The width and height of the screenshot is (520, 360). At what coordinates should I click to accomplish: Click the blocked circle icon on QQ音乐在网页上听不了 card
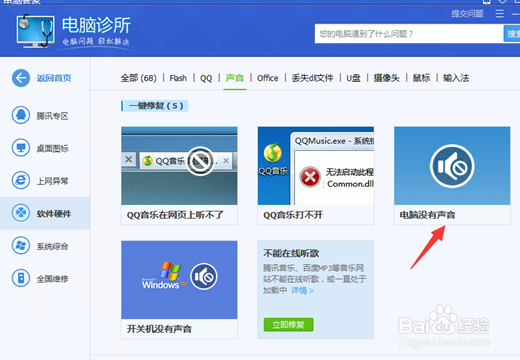pos(200,161)
